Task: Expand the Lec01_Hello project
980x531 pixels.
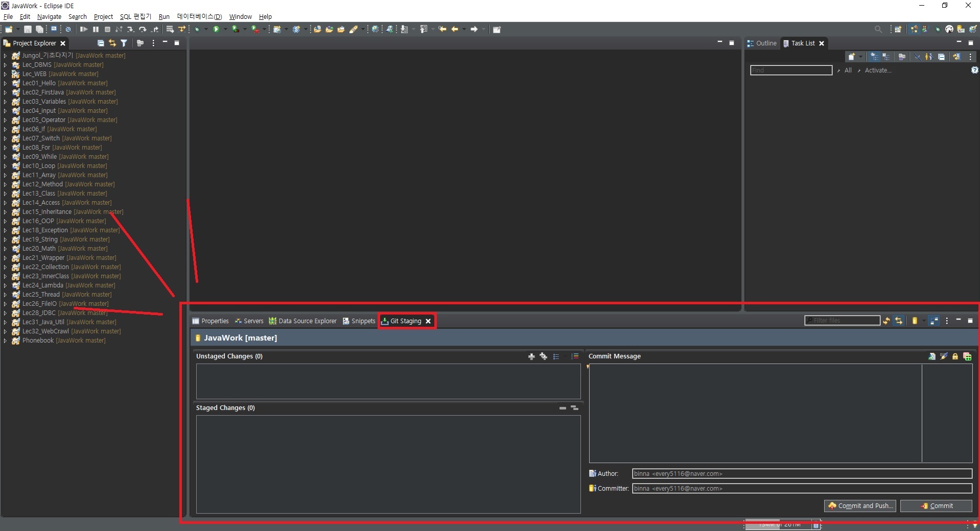Action: [5, 83]
